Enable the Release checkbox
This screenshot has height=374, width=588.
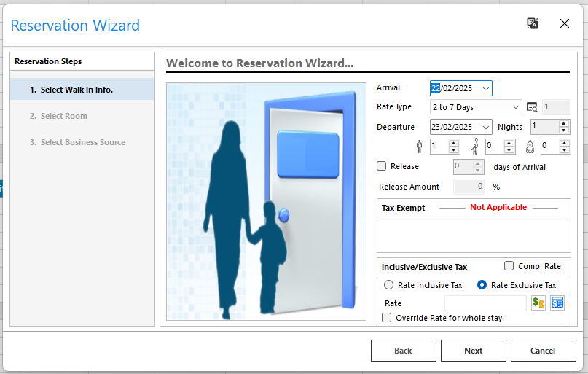382,166
